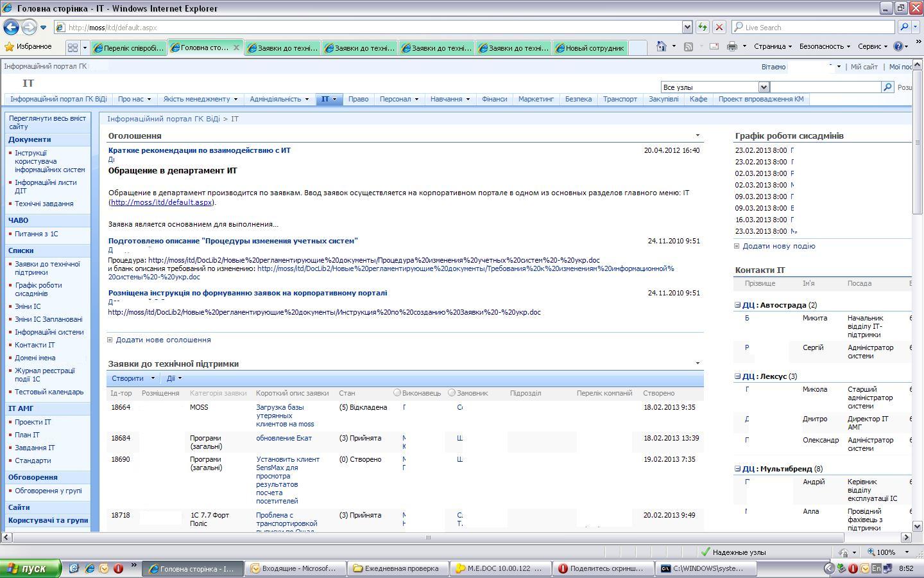The height and width of the screenshot is (578, 924).
Task: Select the Замовник column radio button
Action: (x=452, y=392)
